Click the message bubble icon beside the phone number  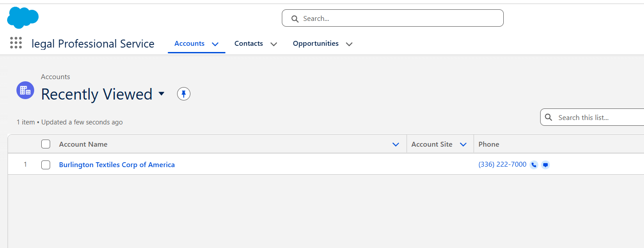click(545, 165)
